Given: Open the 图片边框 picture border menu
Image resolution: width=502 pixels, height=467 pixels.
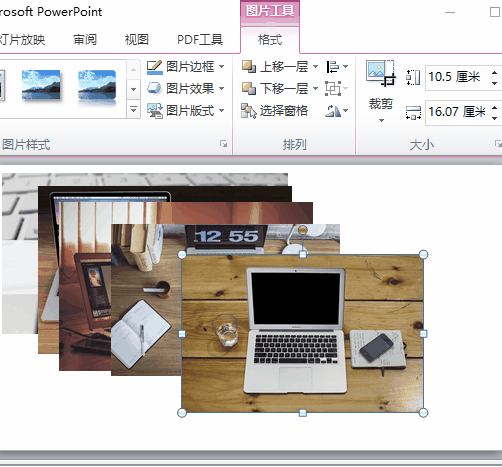Looking at the screenshot, I should click(x=185, y=67).
